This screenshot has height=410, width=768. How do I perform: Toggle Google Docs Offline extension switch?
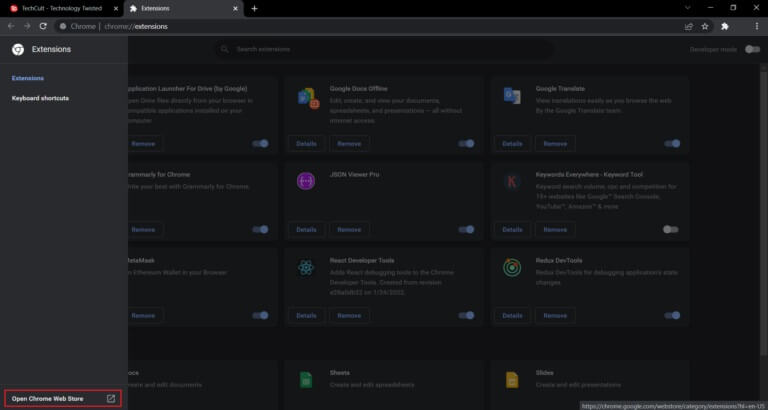[466, 144]
